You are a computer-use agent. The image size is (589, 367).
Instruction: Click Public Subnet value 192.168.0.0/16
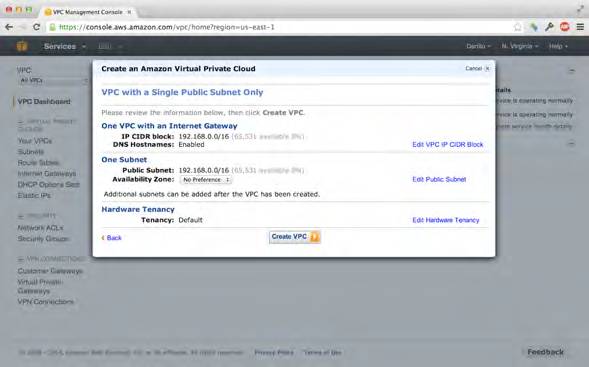point(204,170)
